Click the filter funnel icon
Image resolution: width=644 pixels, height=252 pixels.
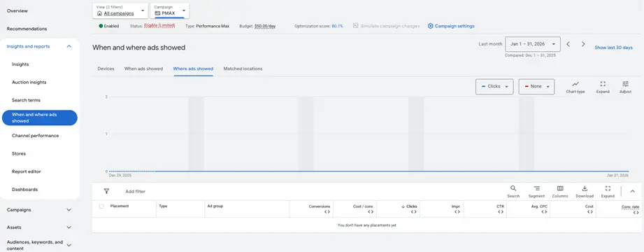[106, 191]
